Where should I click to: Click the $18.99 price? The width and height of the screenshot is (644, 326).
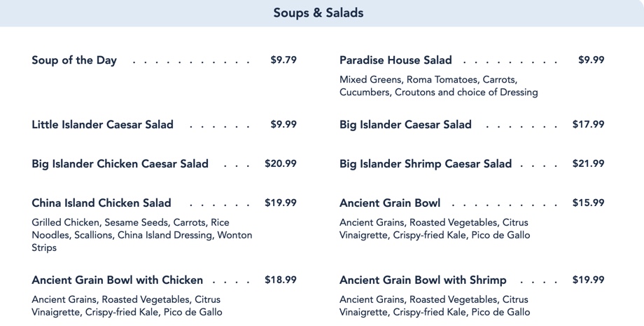pyautogui.click(x=281, y=280)
